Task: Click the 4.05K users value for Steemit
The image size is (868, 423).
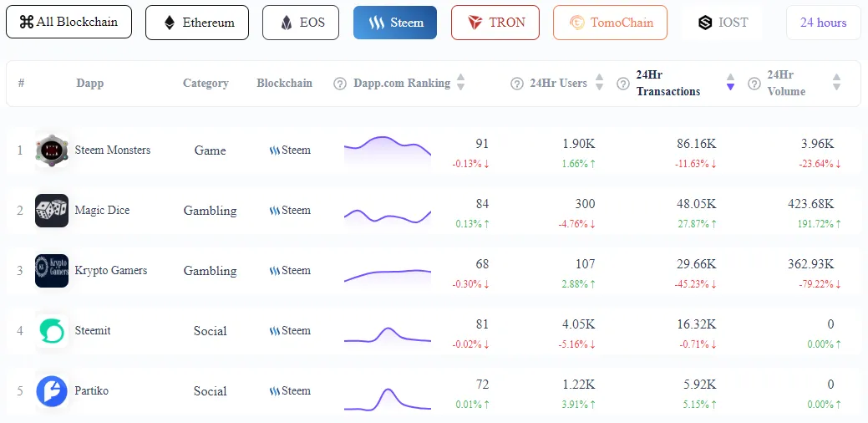Action: point(577,324)
